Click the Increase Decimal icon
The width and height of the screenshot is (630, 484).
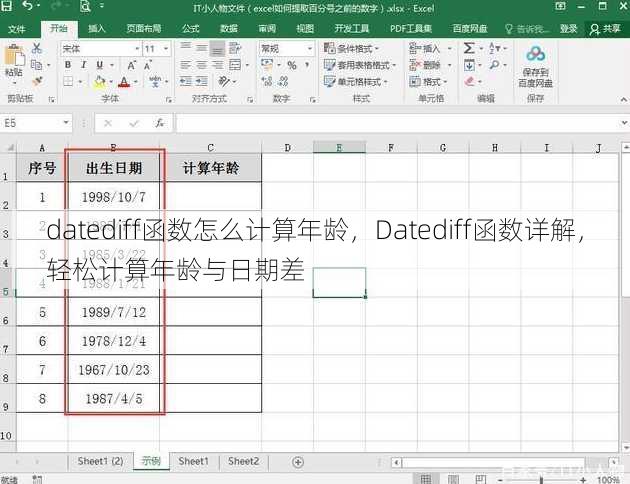coord(267,82)
